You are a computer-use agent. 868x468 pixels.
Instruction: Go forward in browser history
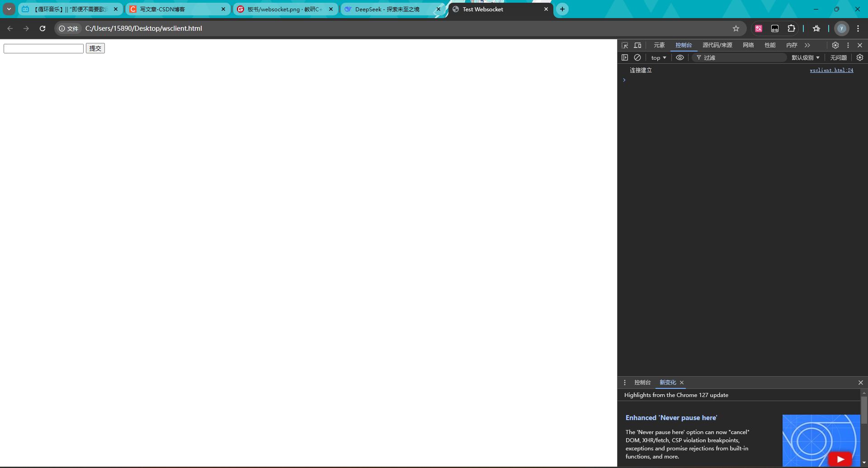pyautogui.click(x=26, y=28)
